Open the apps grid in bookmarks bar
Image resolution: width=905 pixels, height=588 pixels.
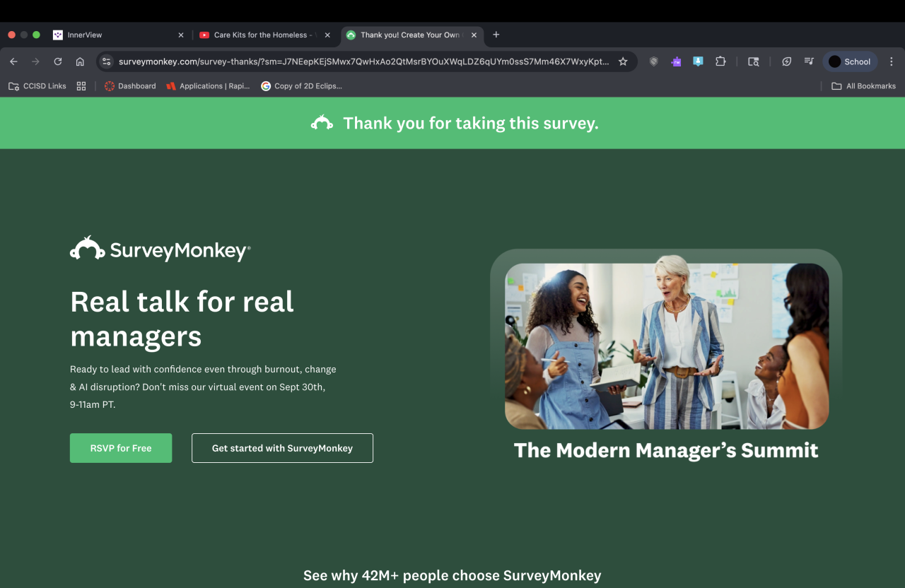point(81,86)
